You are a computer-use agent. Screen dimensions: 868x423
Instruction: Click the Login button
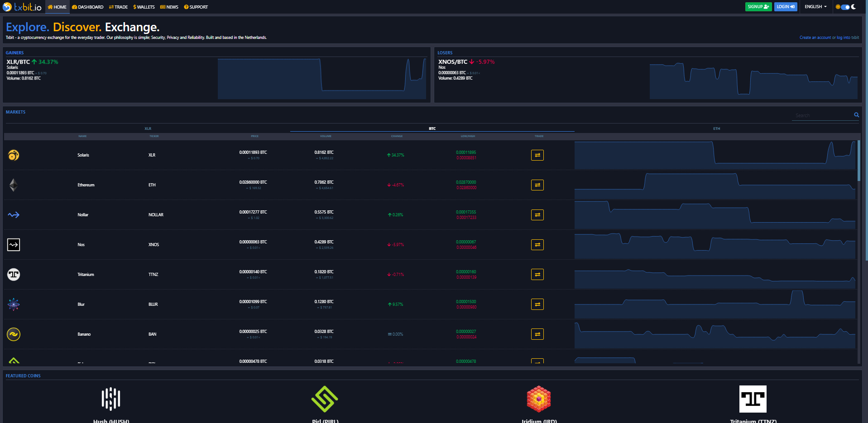(786, 7)
